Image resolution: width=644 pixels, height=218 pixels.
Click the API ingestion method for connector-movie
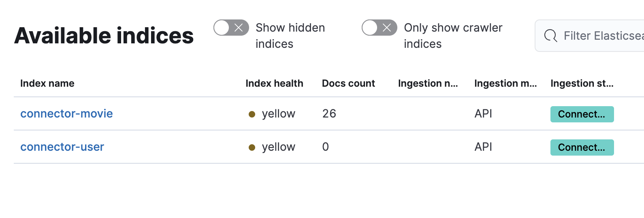pyautogui.click(x=483, y=113)
